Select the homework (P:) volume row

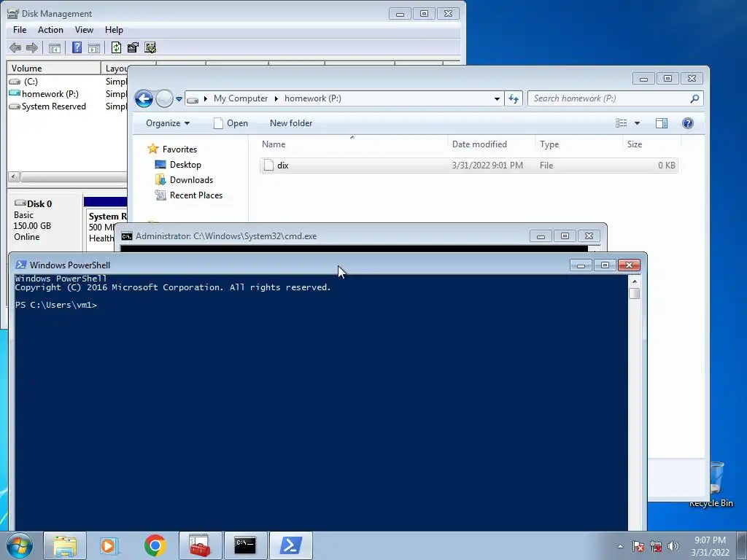pyautogui.click(x=66, y=94)
